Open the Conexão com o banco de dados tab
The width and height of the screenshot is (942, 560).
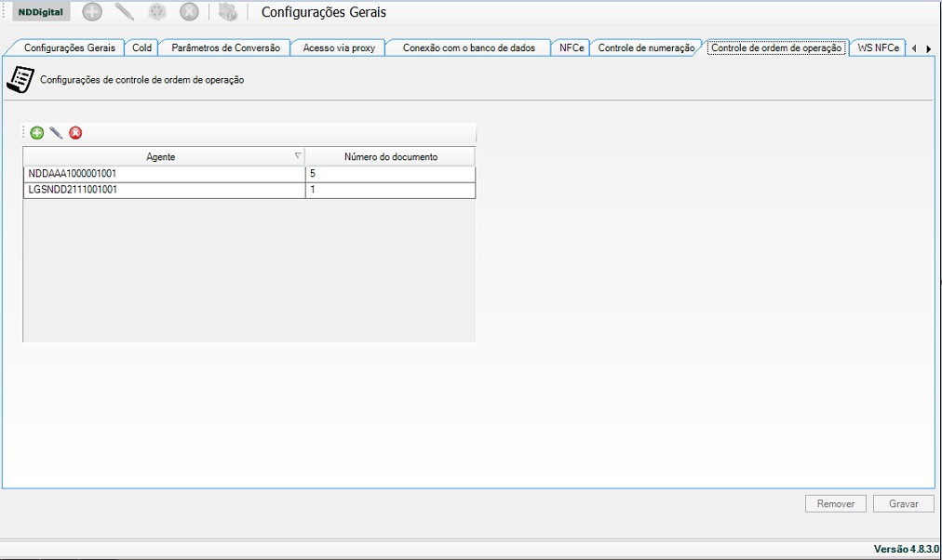[468, 47]
